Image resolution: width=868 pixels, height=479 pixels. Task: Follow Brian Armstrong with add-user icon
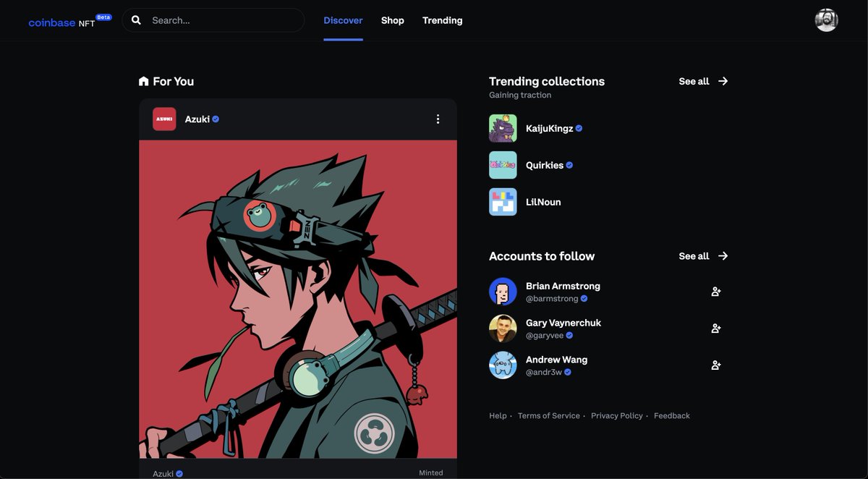tap(716, 292)
